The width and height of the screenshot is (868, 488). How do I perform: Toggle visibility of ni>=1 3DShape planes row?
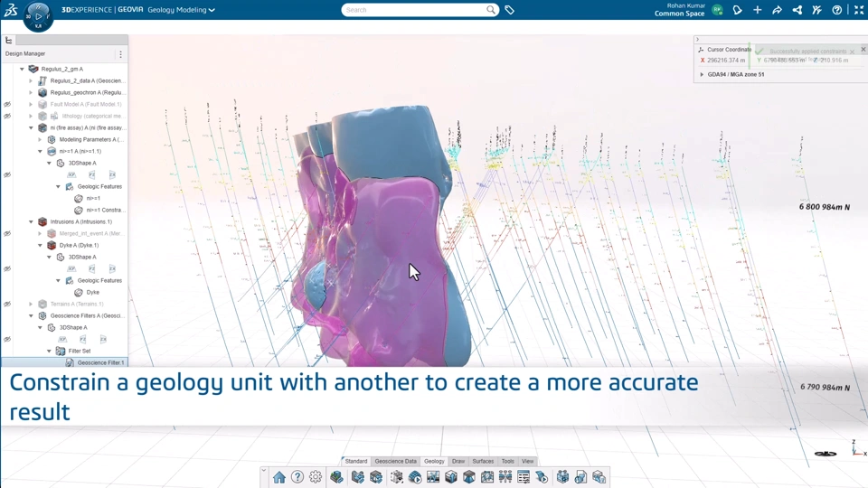click(7, 174)
